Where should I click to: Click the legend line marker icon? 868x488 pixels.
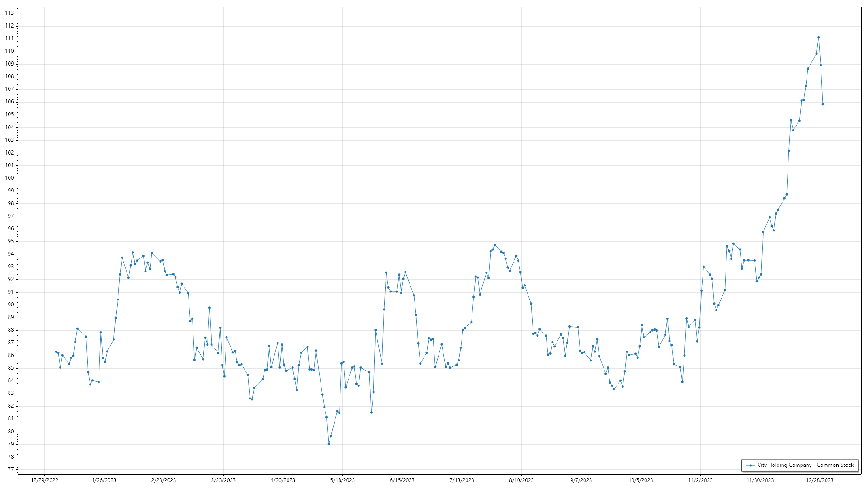tap(751, 465)
